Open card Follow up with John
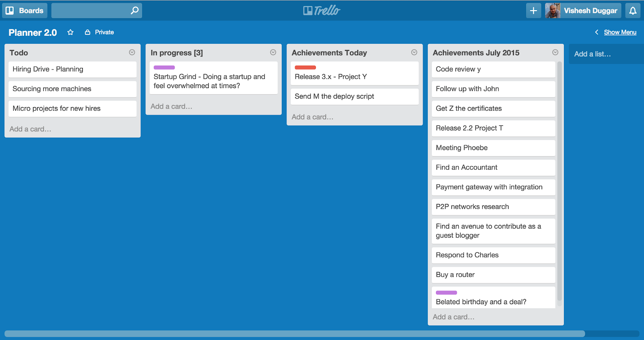 coord(493,89)
